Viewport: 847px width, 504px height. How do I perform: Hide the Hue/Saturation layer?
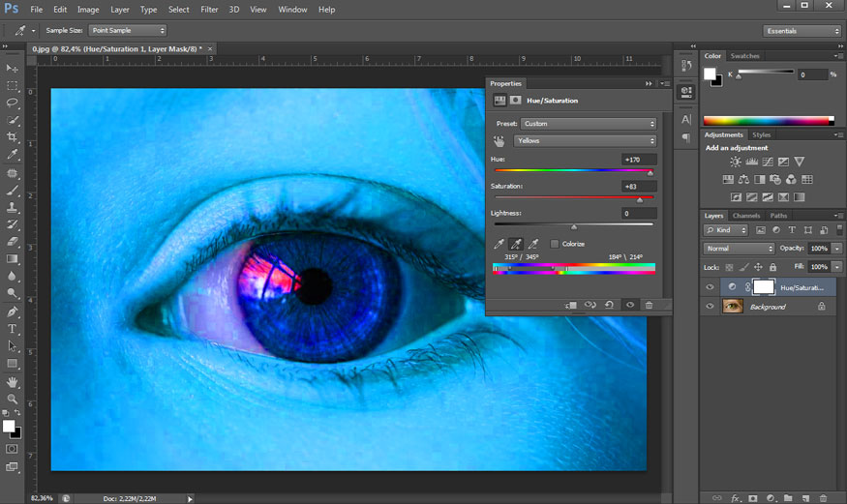tap(710, 287)
